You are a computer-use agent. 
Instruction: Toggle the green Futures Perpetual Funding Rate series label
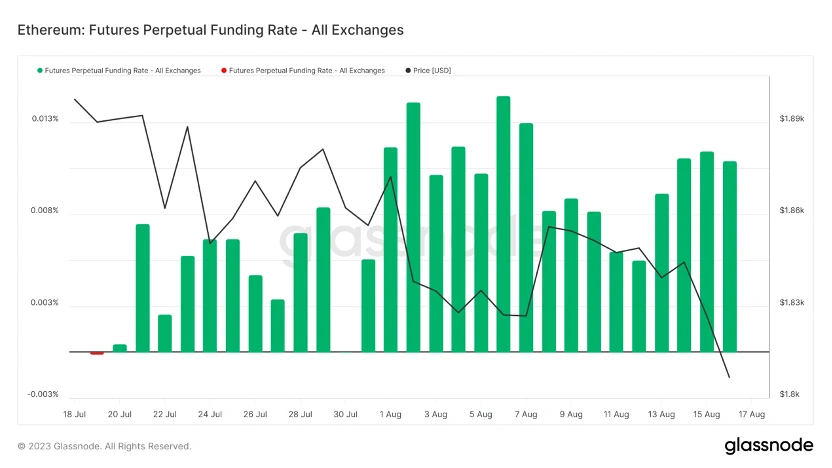click(123, 71)
